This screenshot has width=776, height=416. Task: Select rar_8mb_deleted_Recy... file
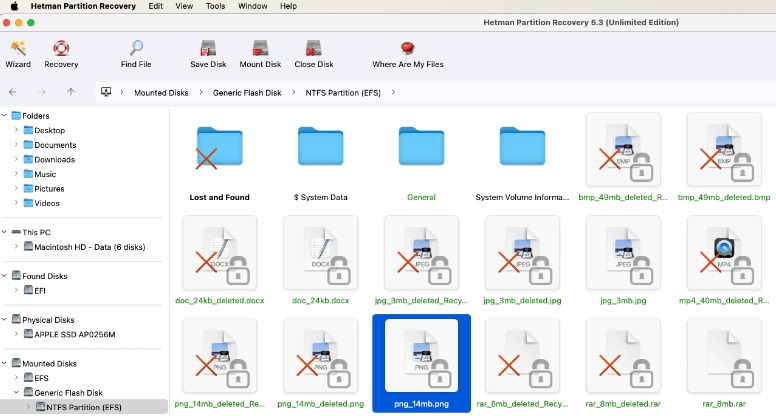522,364
